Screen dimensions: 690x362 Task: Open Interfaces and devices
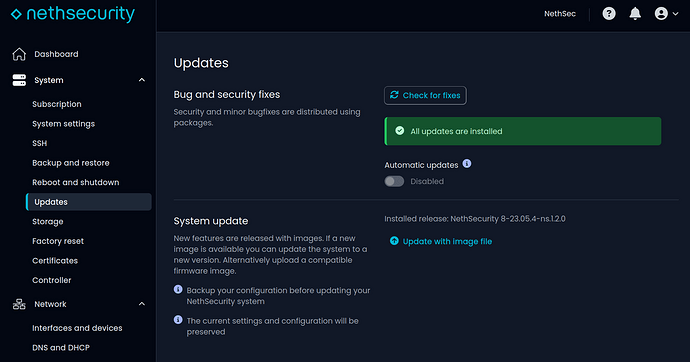tap(77, 328)
